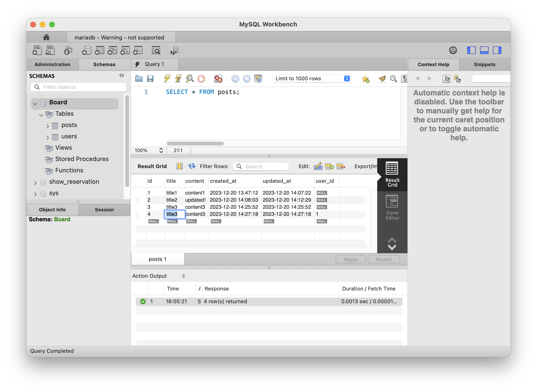Image resolution: width=537 pixels, height=392 pixels.
Task: Execute query lightning bolt icon
Action: click(167, 79)
